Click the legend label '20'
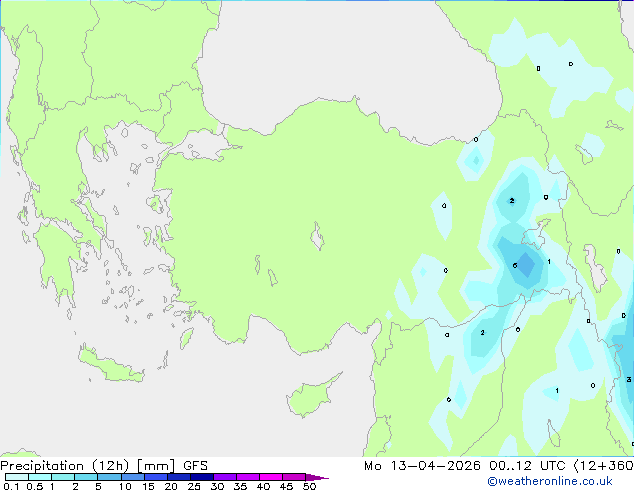634x490 pixels. pyautogui.click(x=171, y=486)
